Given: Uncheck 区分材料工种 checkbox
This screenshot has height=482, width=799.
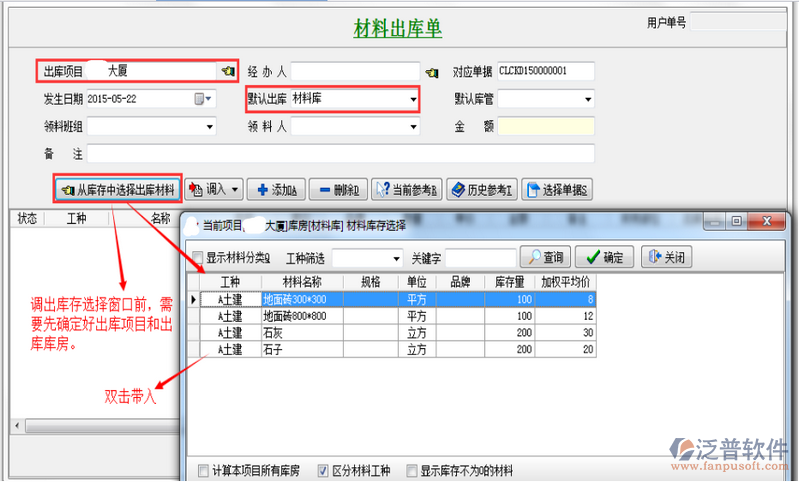Looking at the screenshot, I should tap(323, 470).
